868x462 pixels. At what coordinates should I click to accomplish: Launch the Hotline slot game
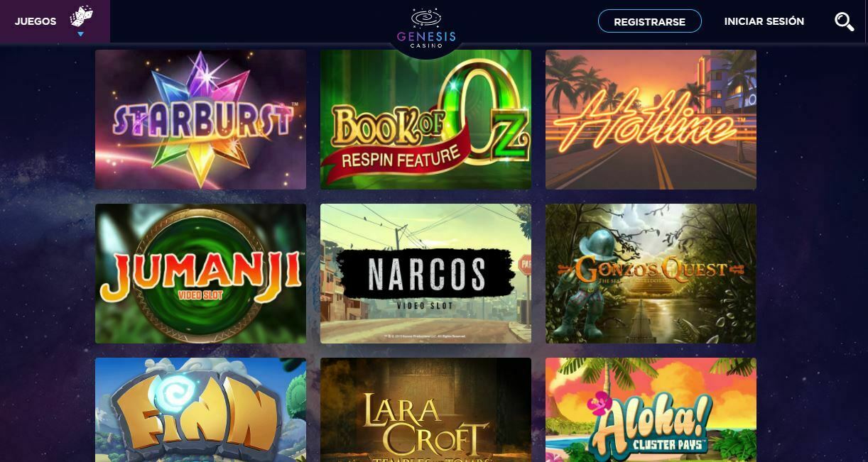click(x=651, y=119)
